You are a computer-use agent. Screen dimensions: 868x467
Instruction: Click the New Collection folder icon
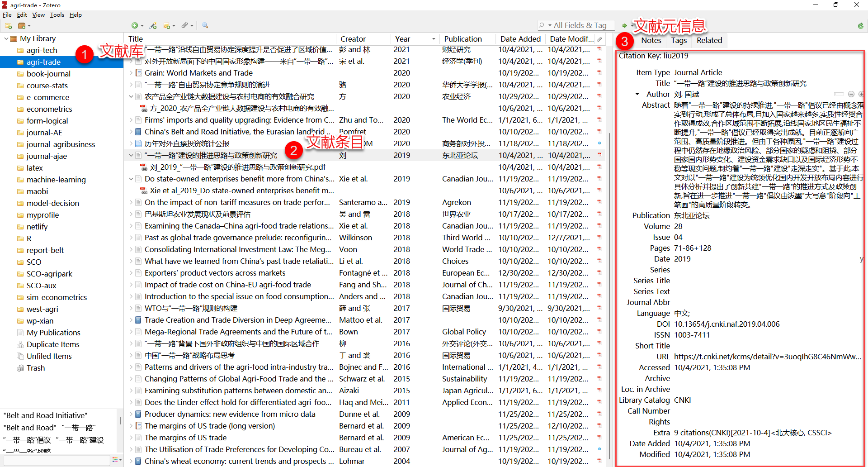[8, 26]
